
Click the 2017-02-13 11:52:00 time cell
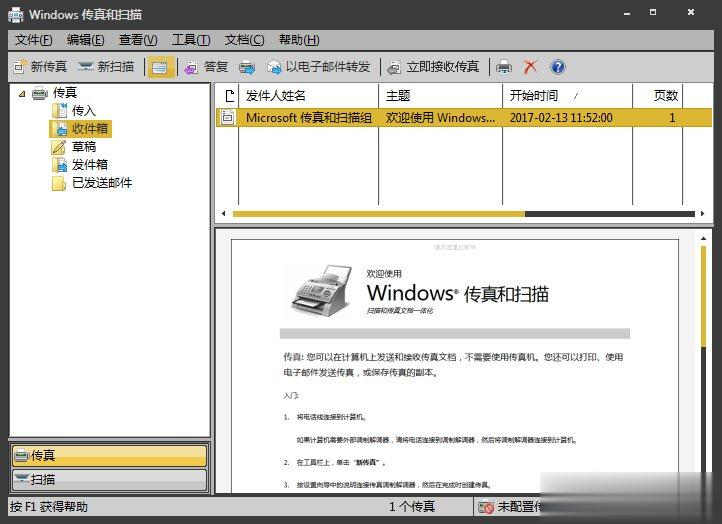561,118
